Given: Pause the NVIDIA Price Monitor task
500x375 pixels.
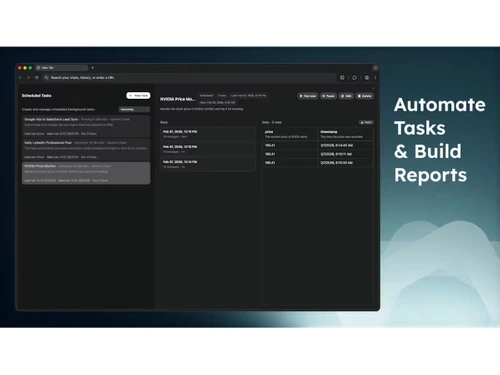Looking at the screenshot, I should tap(328, 96).
